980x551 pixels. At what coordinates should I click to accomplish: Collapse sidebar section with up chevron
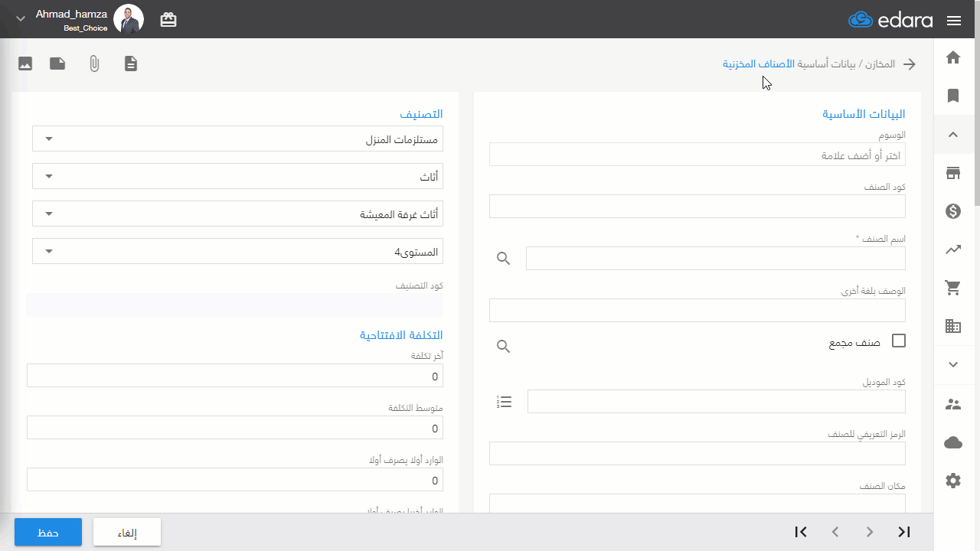point(953,135)
